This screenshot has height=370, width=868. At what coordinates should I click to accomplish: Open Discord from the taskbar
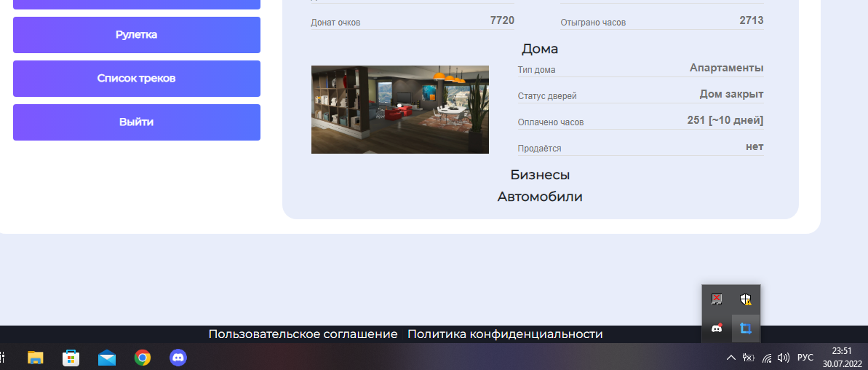click(178, 358)
